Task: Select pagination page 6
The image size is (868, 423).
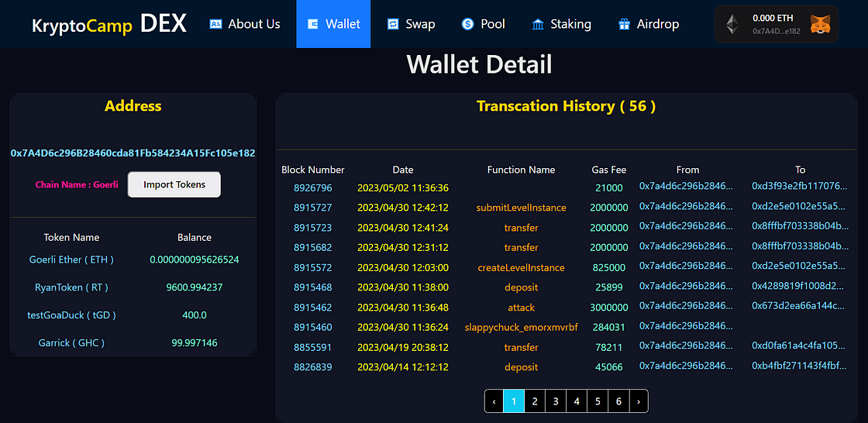Action: point(619,401)
